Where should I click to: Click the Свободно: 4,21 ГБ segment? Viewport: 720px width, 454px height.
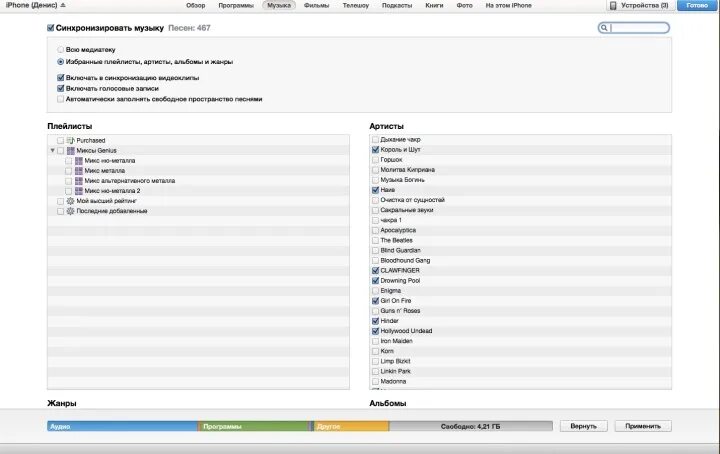tap(471, 426)
